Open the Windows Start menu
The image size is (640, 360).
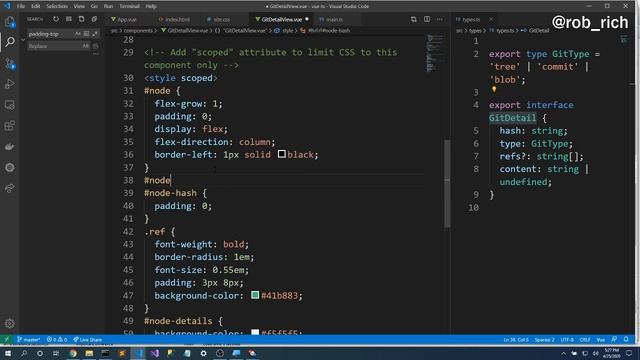pyautogui.click(x=7, y=353)
